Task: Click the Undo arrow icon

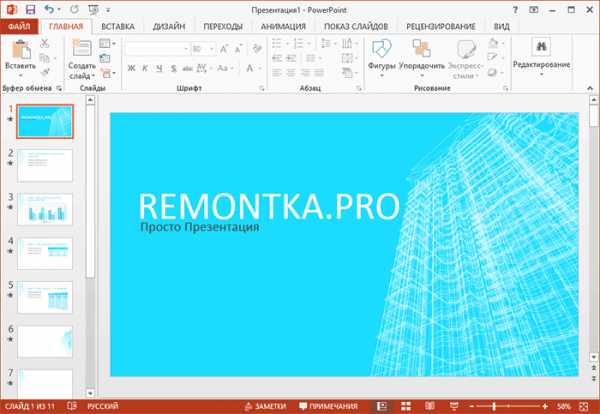Action: click(x=49, y=10)
